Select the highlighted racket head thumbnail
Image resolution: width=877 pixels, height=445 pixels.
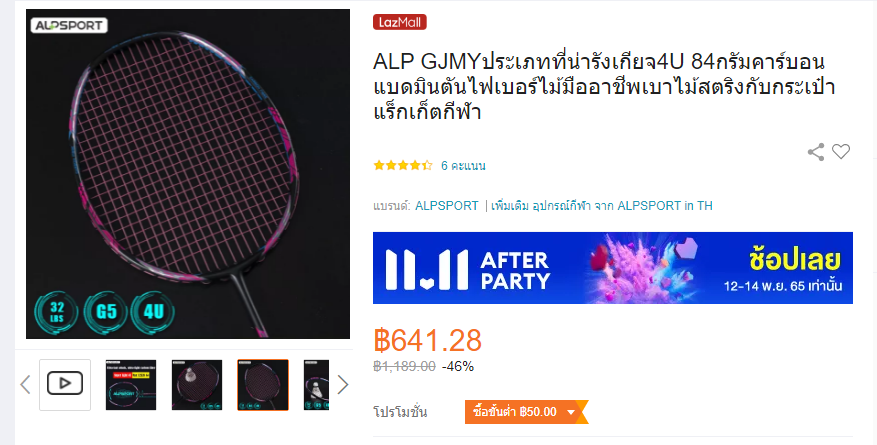point(263,385)
